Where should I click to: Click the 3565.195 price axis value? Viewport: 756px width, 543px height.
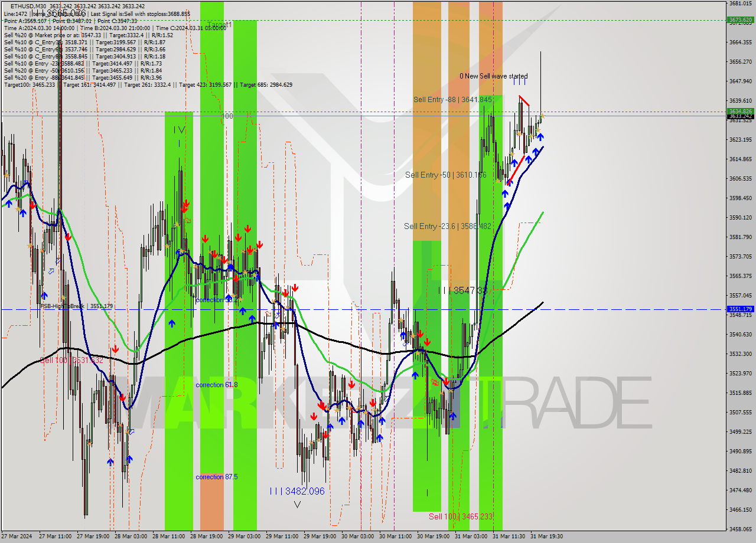pyautogui.click(x=740, y=276)
